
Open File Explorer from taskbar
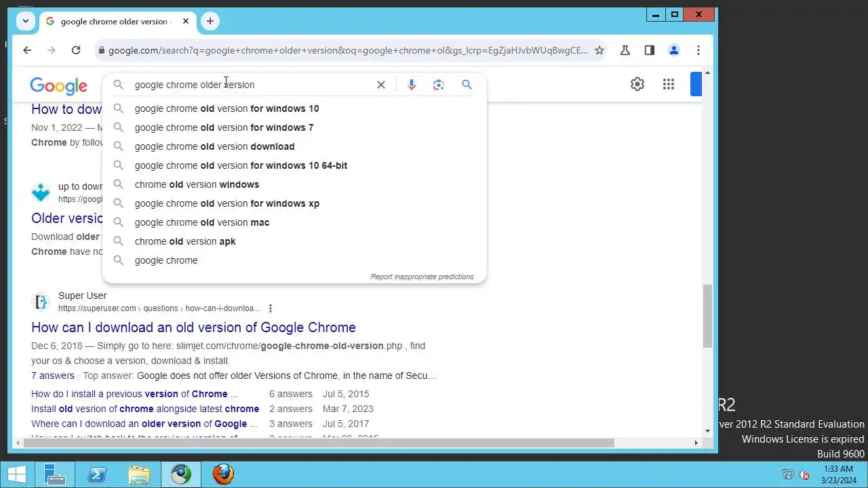point(139,474)
